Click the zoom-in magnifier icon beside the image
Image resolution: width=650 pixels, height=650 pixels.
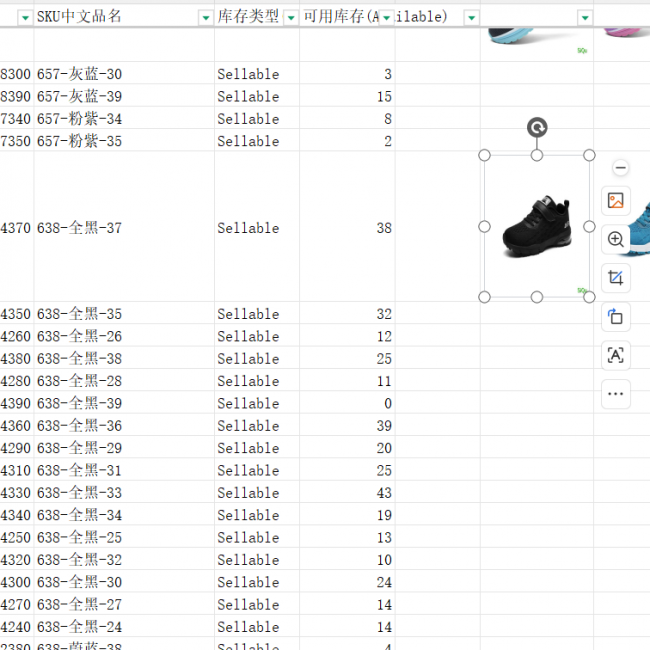point(616,239)
